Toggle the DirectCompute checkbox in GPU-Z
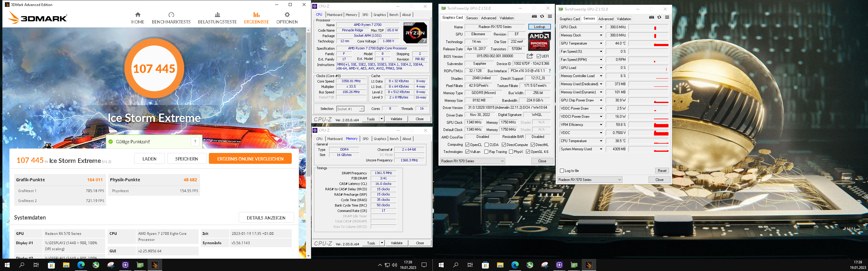Viewport: 868px width, 271px height. click(504, 145)
